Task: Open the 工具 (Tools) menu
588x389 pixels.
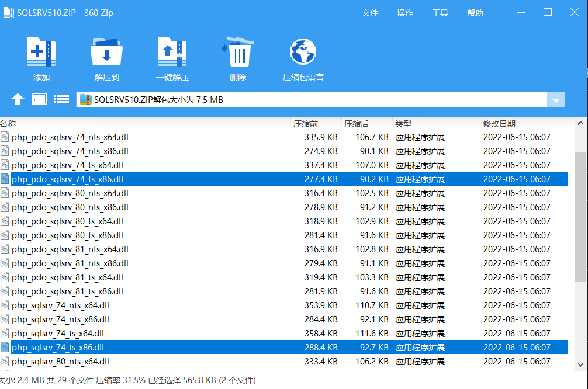Action: [x=440, y=13]
